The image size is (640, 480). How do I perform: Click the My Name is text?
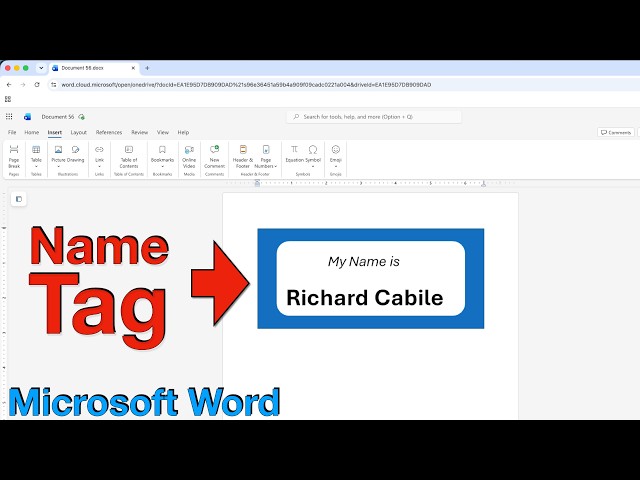tap(364, 261)
